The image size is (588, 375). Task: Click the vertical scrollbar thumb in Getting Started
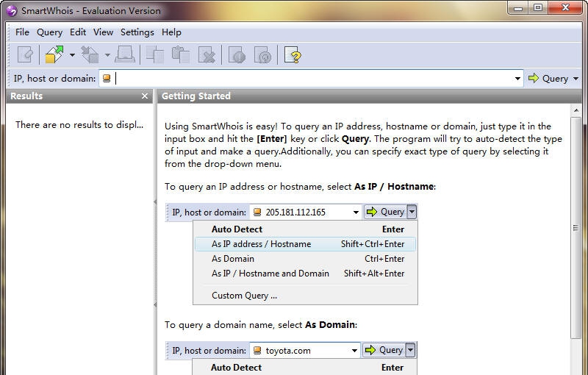pyautogui.click(x=576, y=228)
